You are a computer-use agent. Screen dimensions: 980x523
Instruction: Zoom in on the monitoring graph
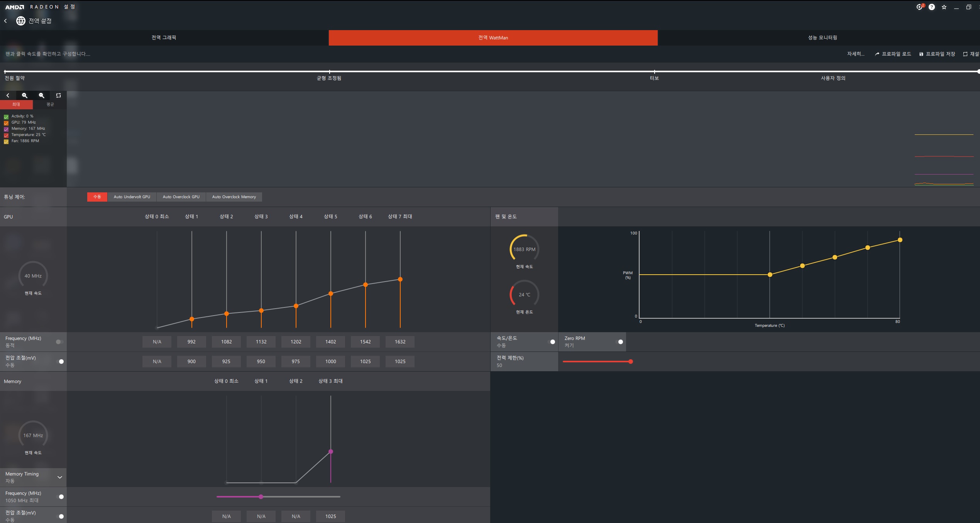25,95
